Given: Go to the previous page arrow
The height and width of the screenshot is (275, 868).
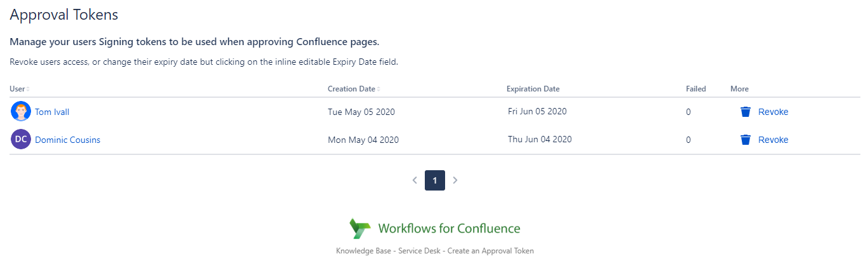Looking at the screenshot, I should [415, 180].
